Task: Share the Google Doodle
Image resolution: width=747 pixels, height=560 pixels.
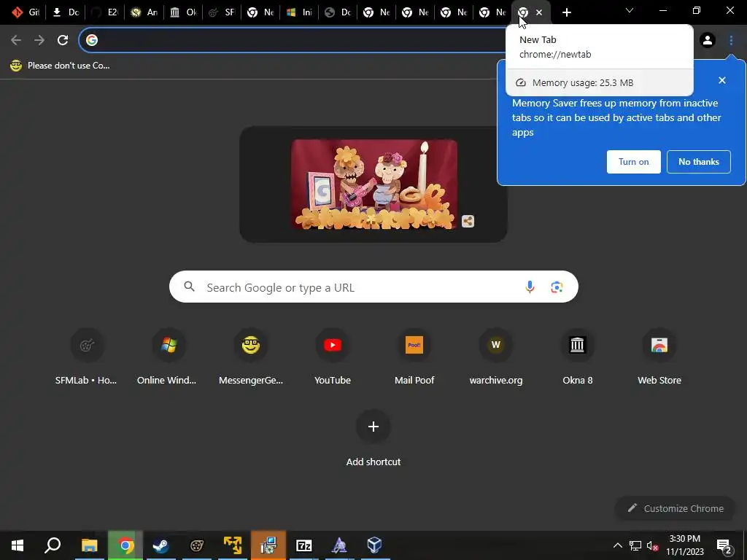Action: click(468, 221)
